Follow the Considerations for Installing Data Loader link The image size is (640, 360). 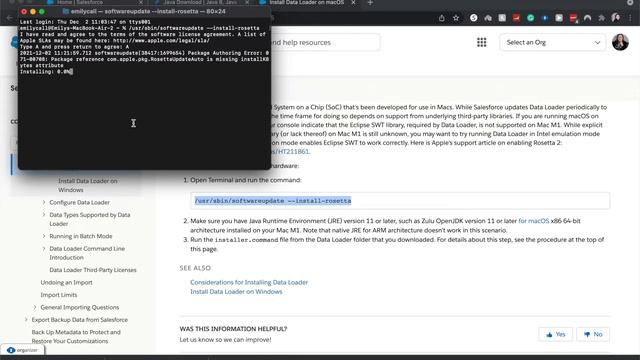coord(249,282)
